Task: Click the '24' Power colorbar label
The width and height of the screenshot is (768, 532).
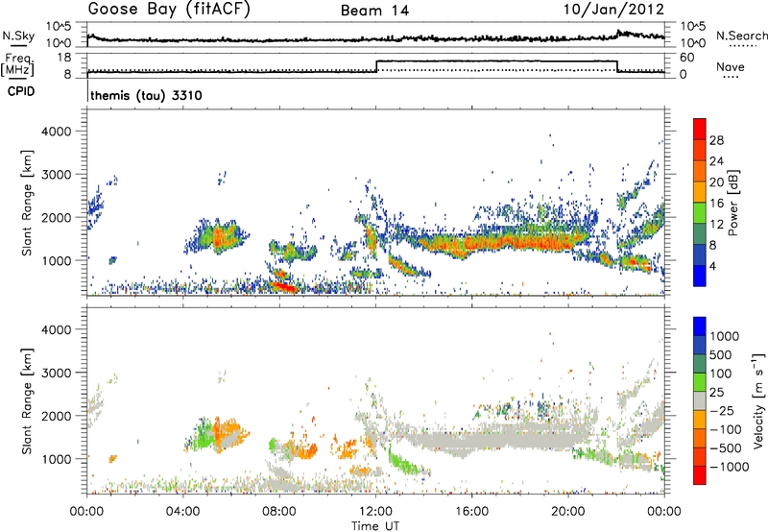Action: point(716,161)
